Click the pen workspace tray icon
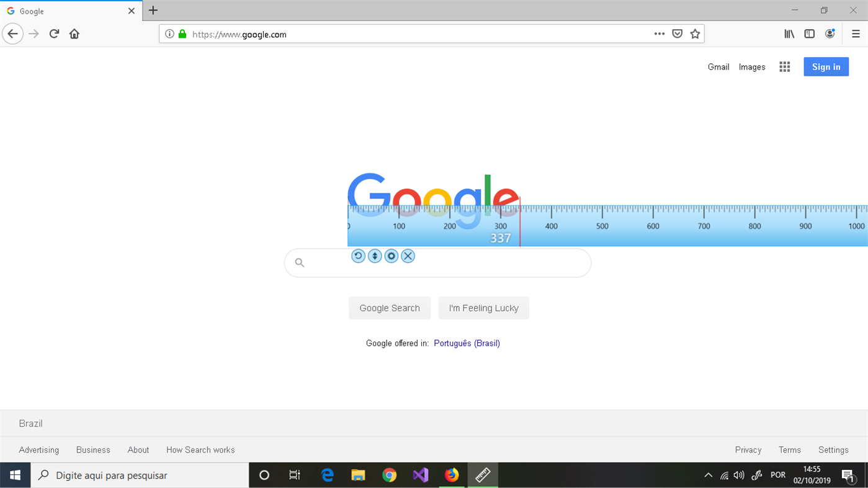868x488 pixels. (757, 476)
